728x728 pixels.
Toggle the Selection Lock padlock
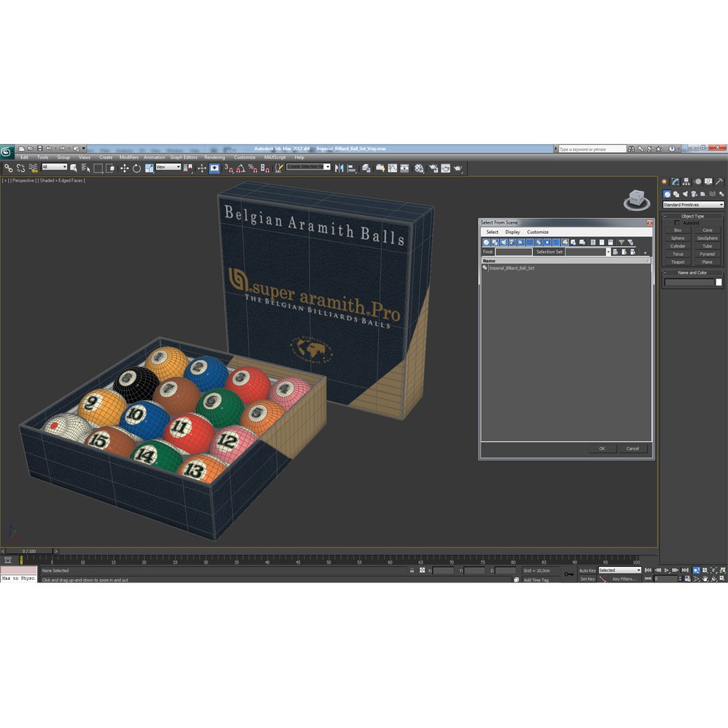coord(412,570)
